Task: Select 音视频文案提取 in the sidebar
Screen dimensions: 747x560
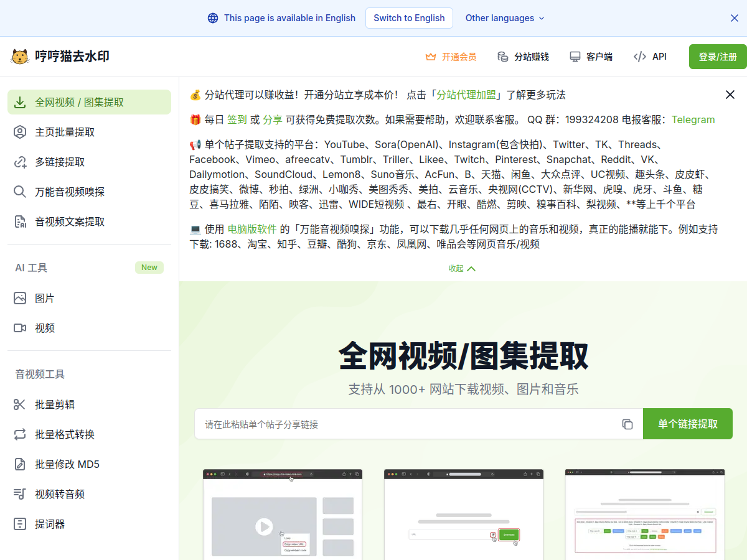Action: [89, 222]
